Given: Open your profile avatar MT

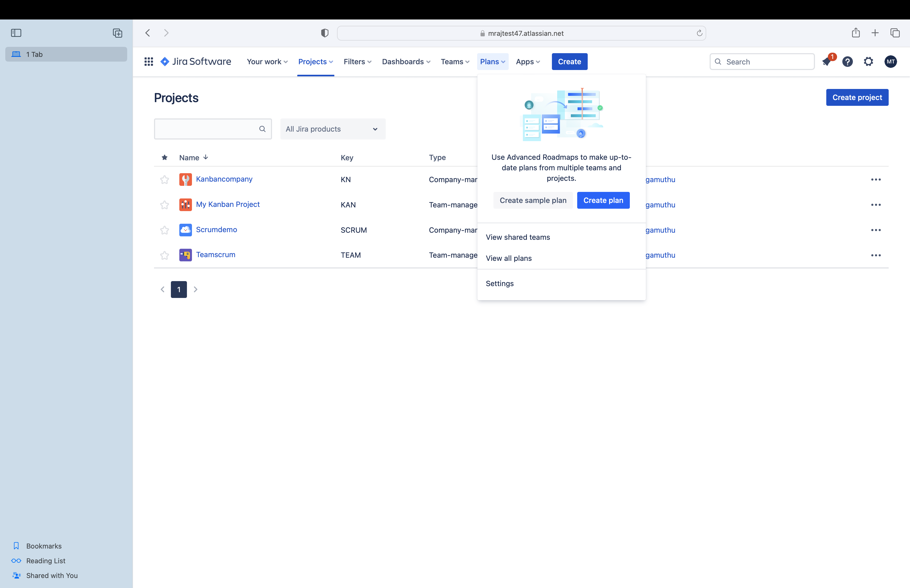Looking at the screenshot, I should 890,62.
